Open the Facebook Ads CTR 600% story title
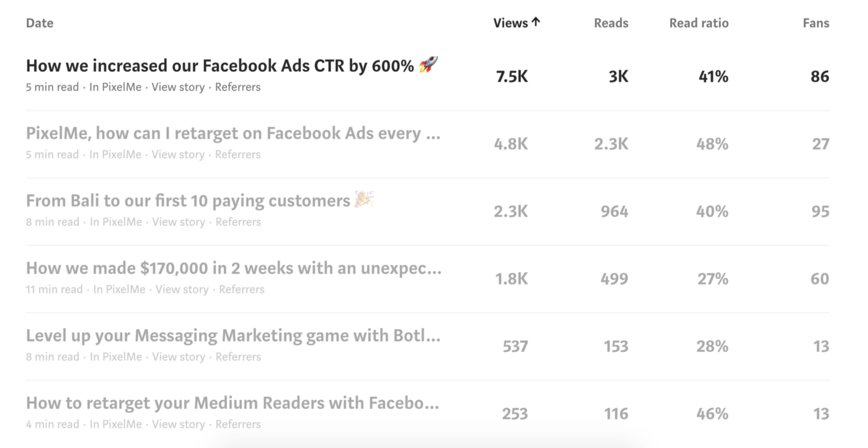 pyautogui.click(x=220, y=66)
